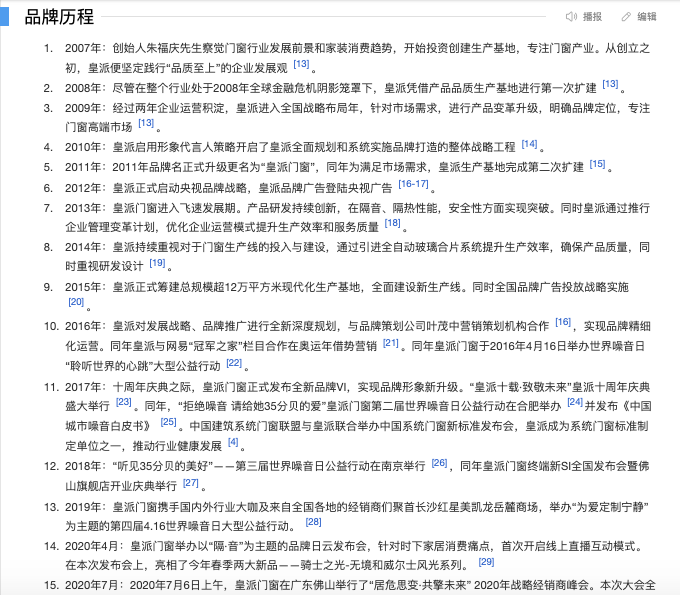This screenshot has width=680, height=595.
Task: Click the text 2018年 in item 12
Action: (x=83, y=466)
